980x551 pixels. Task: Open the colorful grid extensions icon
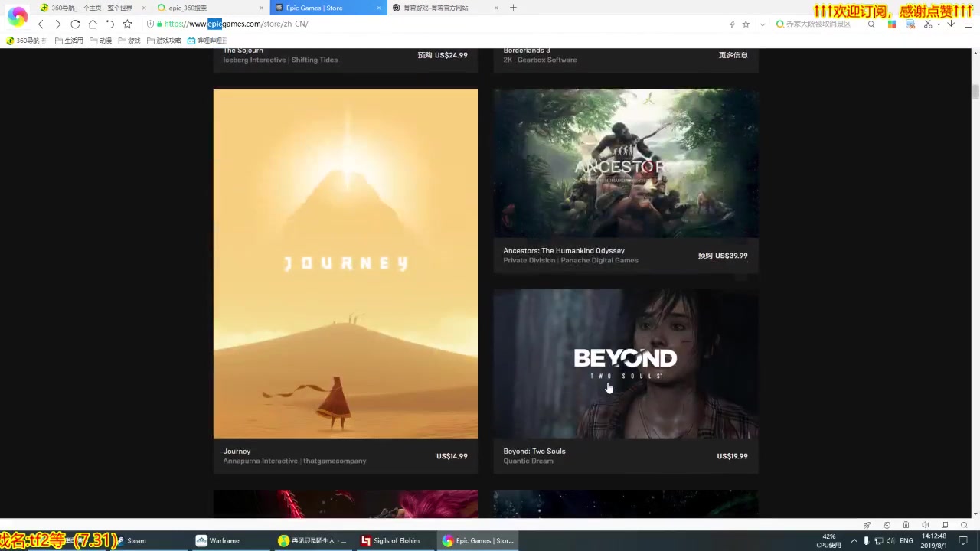[892, 24]
